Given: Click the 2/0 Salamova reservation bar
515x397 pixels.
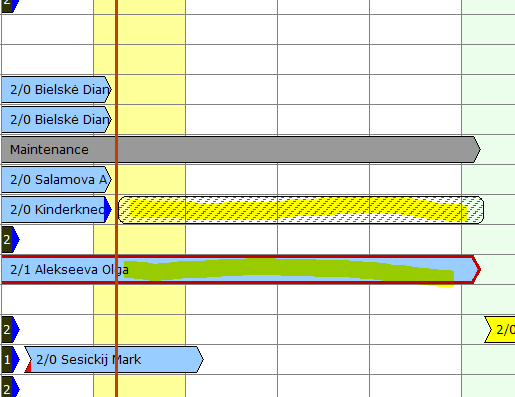Looking at the screenshot, I should tap(56, 180).
